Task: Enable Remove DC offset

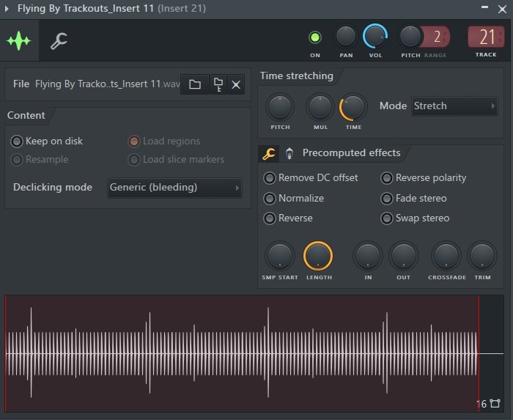Action: (311, 178)
